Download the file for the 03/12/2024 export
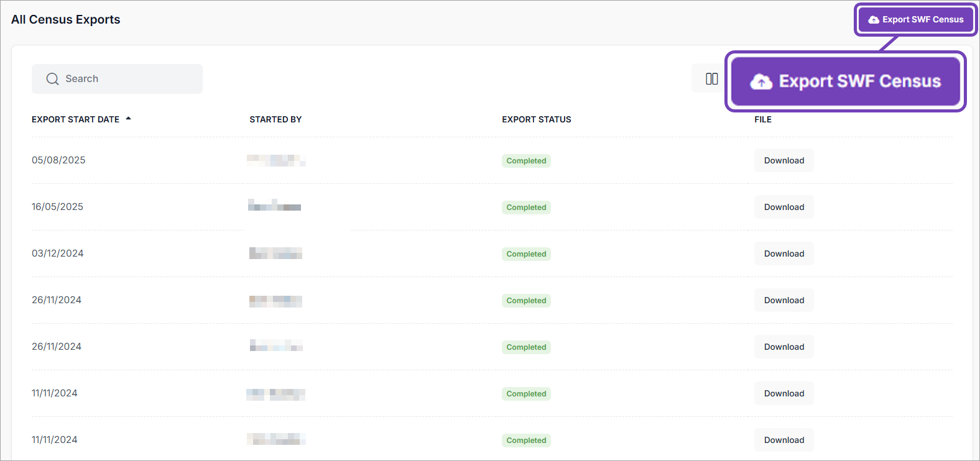 (x=784, y=253)
